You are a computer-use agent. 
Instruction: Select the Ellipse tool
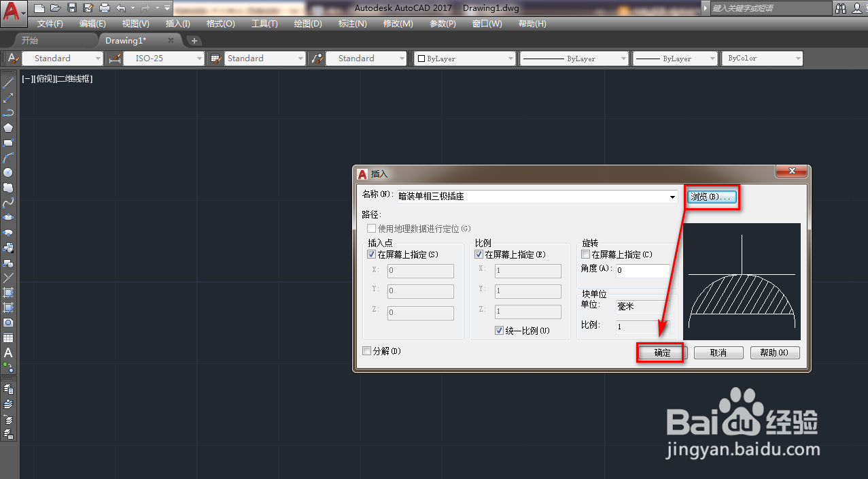[x=8, y=218]
